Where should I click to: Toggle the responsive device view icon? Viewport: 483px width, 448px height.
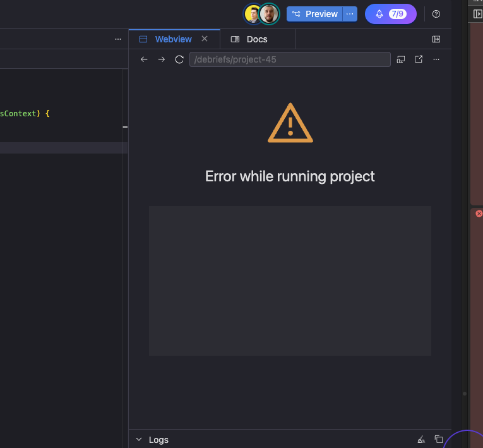(401, 59)
